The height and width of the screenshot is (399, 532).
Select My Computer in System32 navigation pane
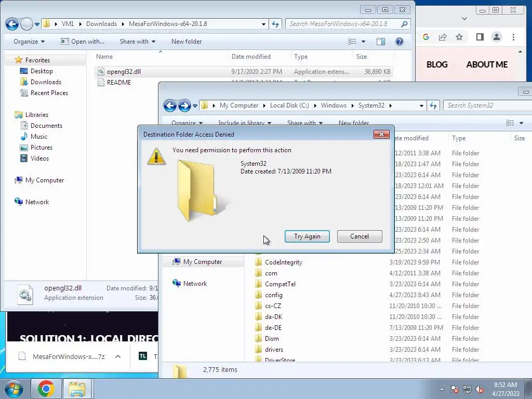click(203, 262)
